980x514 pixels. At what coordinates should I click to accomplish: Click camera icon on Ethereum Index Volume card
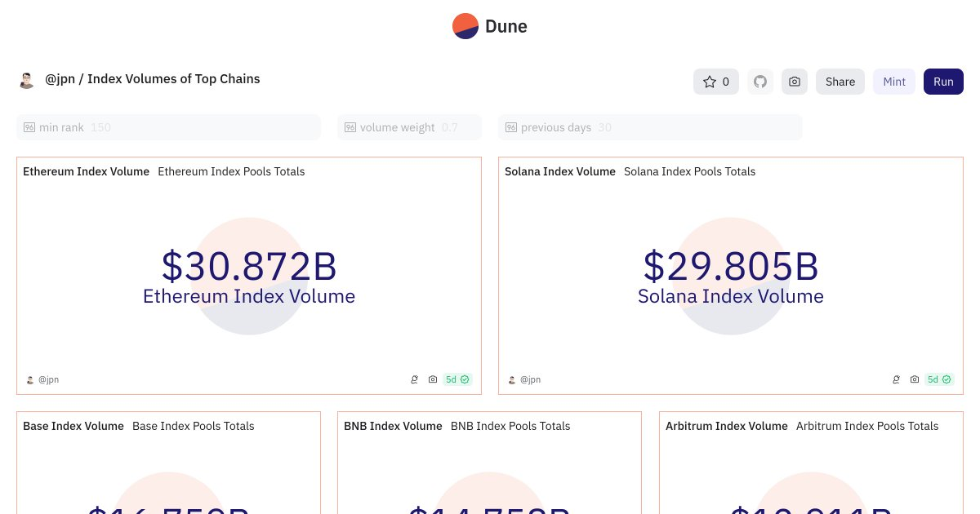(433, 379)
